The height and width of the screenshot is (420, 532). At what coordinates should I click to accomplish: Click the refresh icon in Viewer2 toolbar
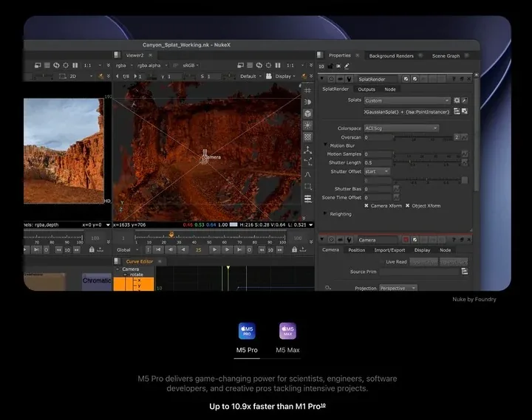pyautogui.click(x=259, y=65)
